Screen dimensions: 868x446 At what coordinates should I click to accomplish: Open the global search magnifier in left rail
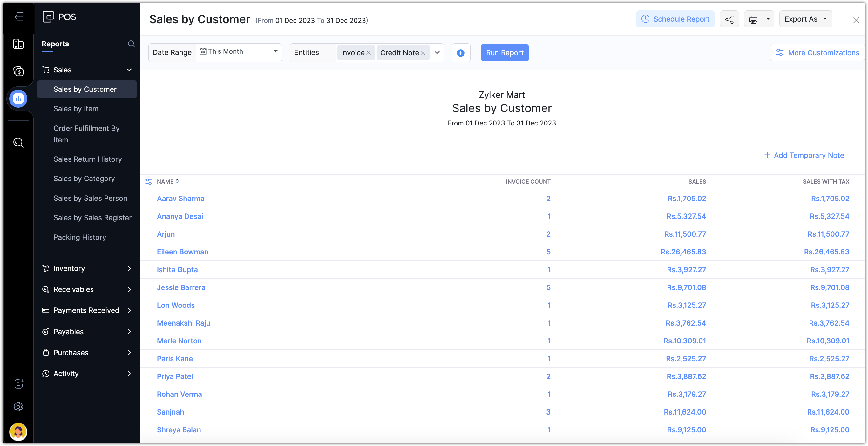click(18, 143)
